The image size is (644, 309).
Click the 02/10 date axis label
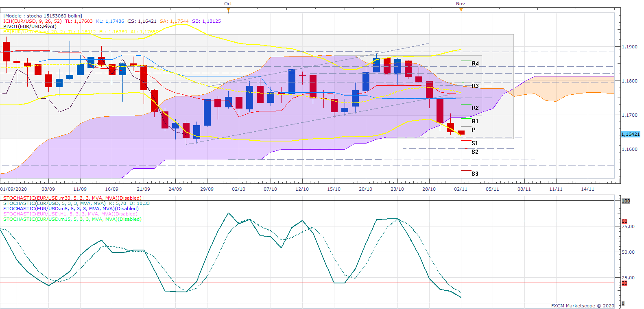point(239,189)
